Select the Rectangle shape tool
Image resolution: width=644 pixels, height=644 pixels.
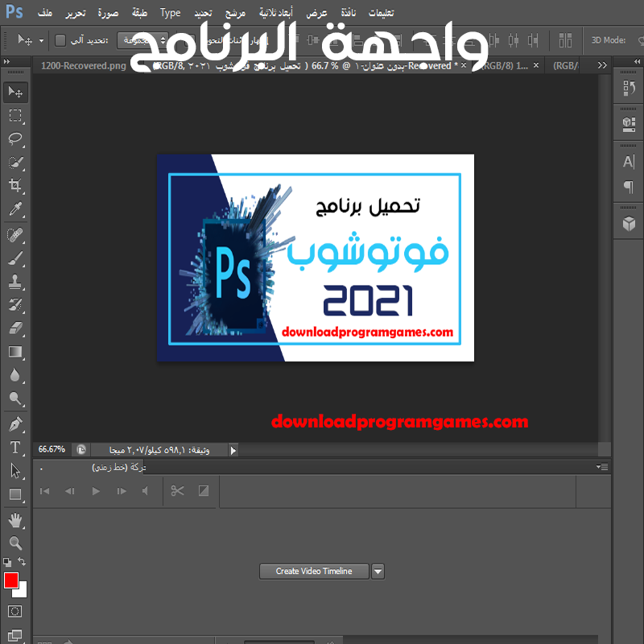(x=15, y=494)
